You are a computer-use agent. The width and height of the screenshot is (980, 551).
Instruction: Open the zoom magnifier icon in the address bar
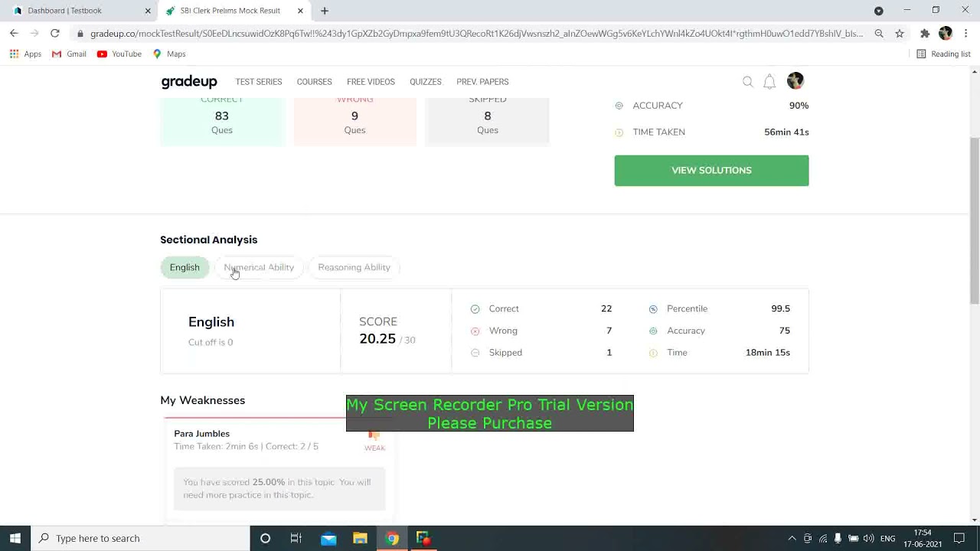879,34
